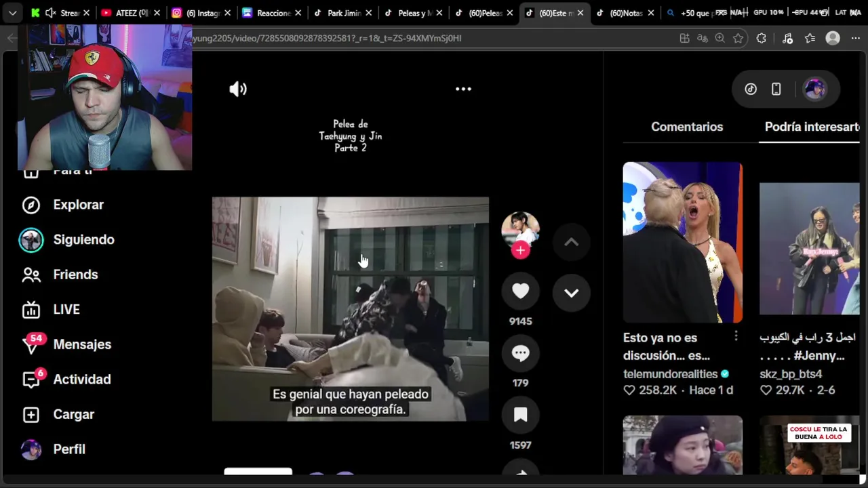Open the browser media control music icon
The width and height of the screenshot is (868, 488).
point(787,39)
